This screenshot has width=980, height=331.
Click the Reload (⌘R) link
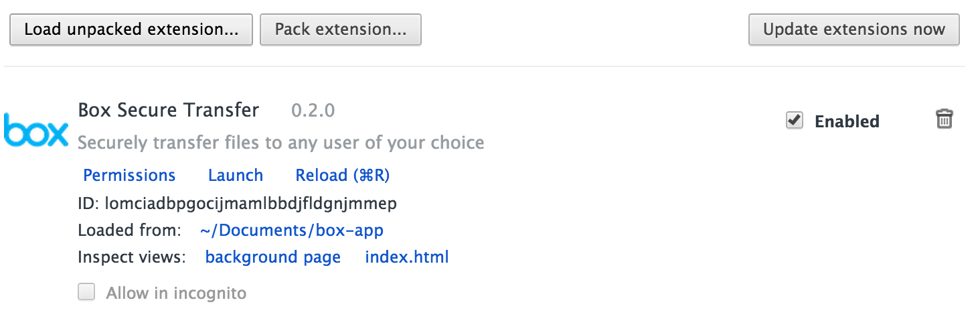(342, 176)
